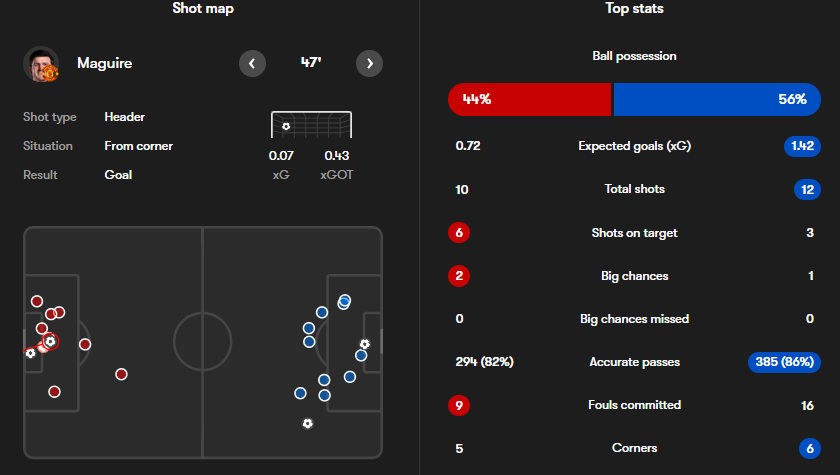
Task: Click the Maguire player name
Action: coord(104,63)
